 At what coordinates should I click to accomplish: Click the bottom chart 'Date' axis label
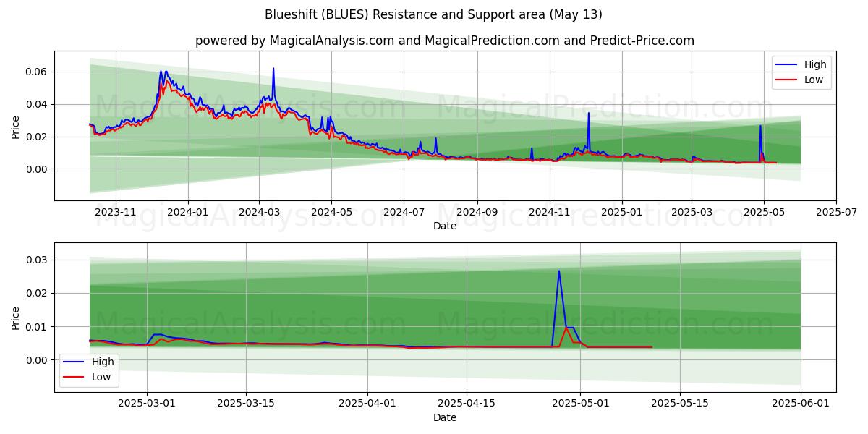coord(445,417)
